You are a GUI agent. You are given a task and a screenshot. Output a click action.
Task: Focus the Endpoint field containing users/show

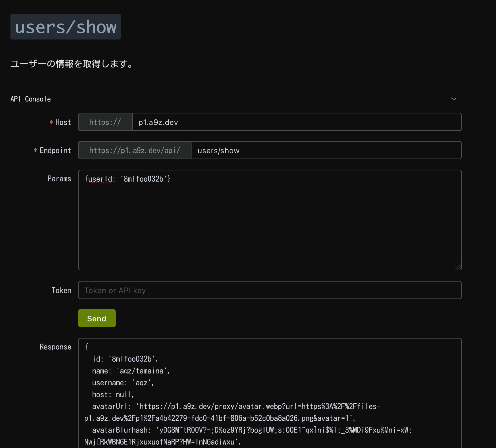[x=326, y=150]
